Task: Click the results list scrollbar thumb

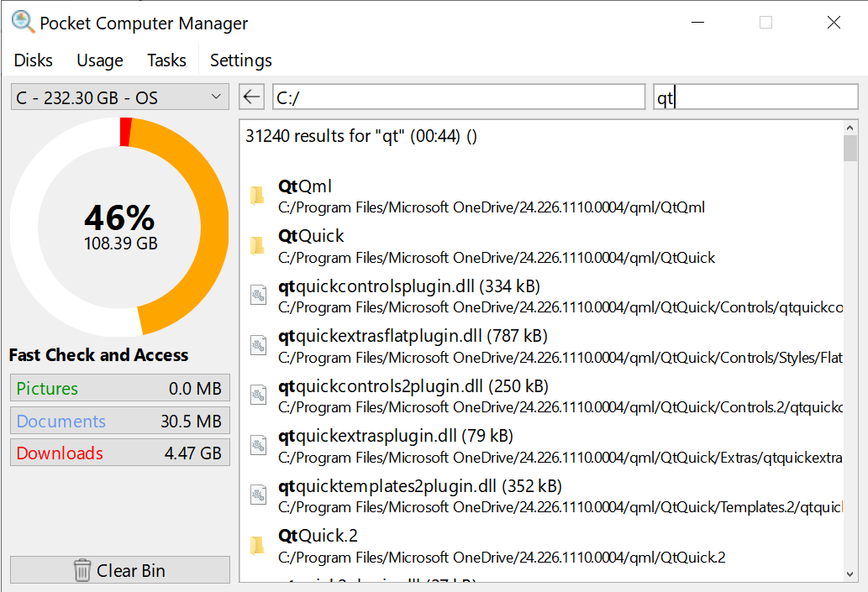Action: [x=850, y=149]
